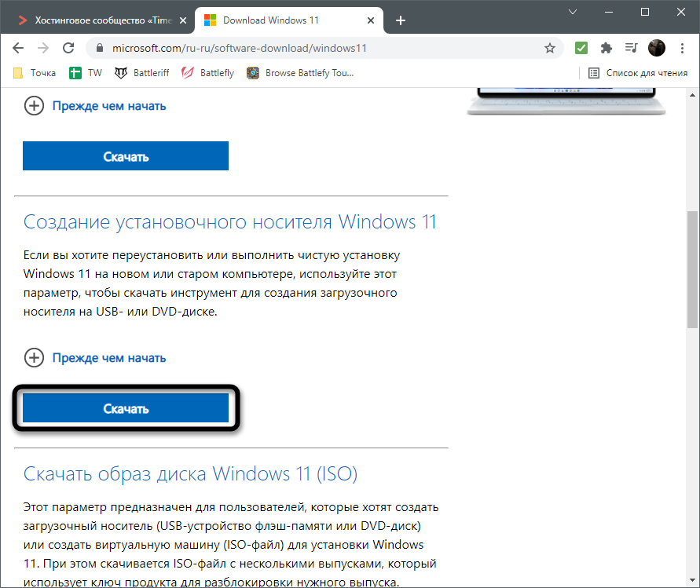This screenshot has height=588, width=700.
Task: Click the green checkmark extension icon
Action: tap(581, 48)
